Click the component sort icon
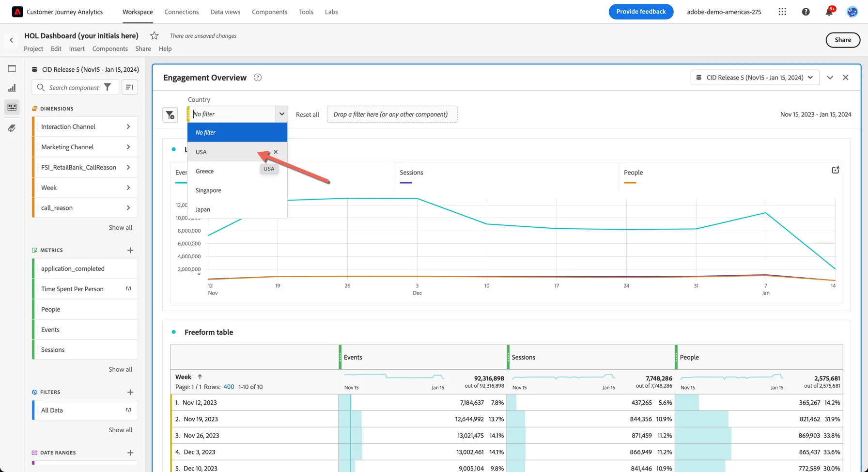868x472 pixels. click(x=129, y=87)
